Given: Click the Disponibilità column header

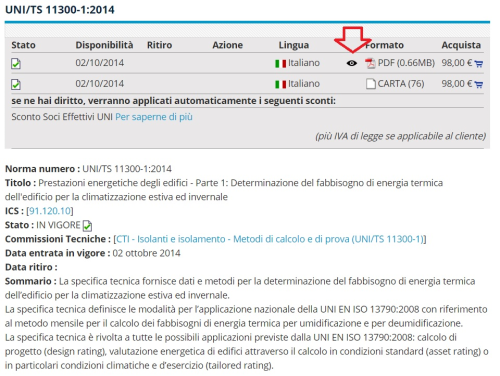Looking at the screenshot, I should (104, 45).
